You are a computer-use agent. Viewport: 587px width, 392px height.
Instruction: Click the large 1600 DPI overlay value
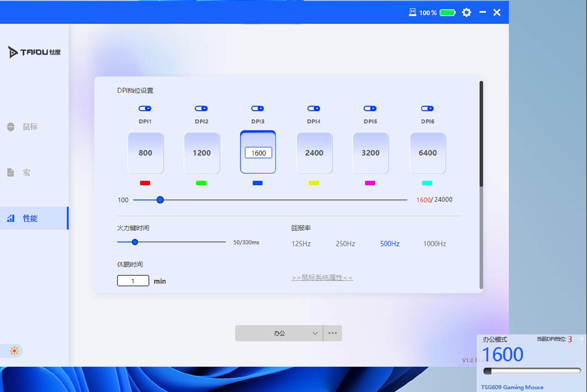coord(503,354)
